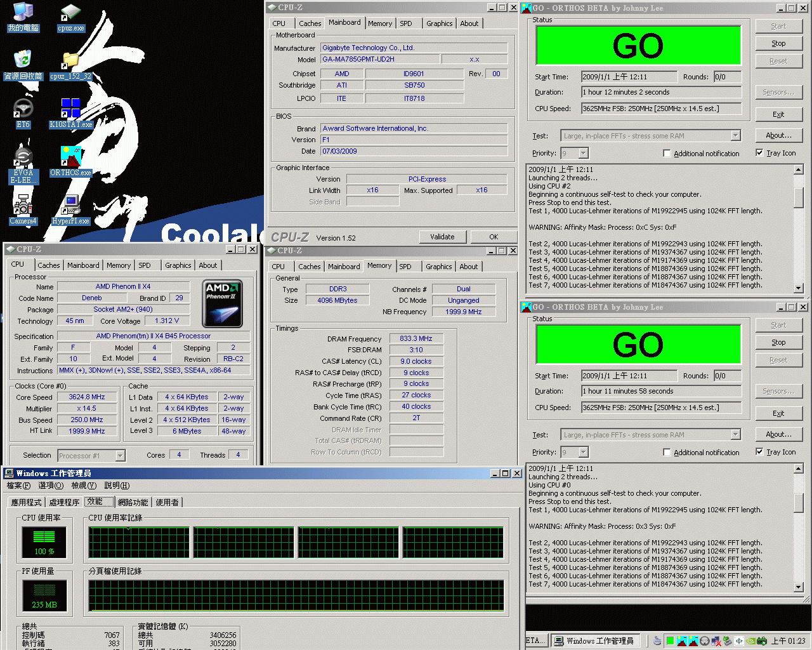Viewport: 812px width, 650px height.
Task: Open the 檔案(F) menu in Task Manager
Action: pos(18,485)
